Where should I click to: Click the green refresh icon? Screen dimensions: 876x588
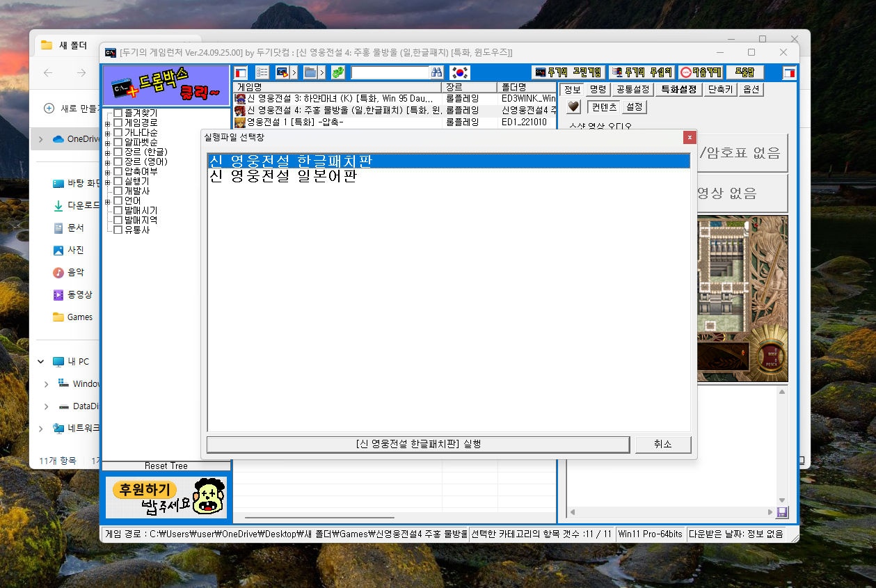point(338,72)
